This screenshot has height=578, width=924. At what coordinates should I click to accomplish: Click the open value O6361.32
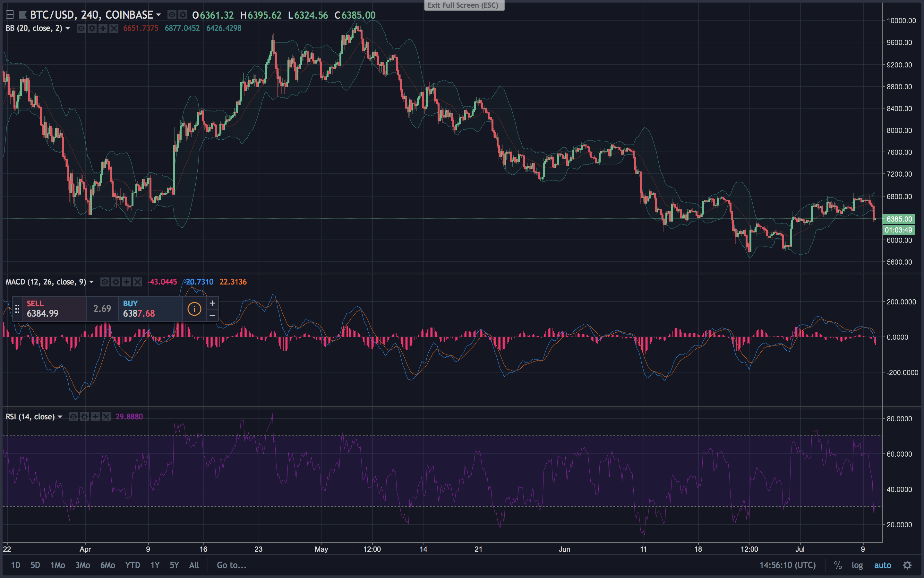click(213, 15)
